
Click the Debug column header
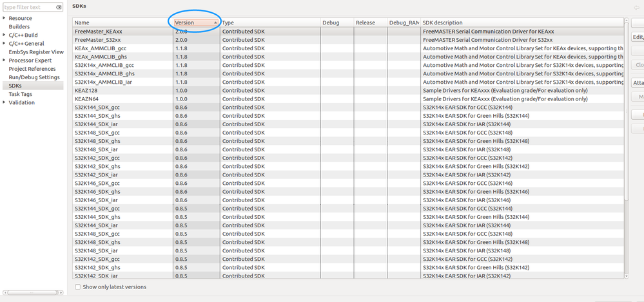click(337, 23)
